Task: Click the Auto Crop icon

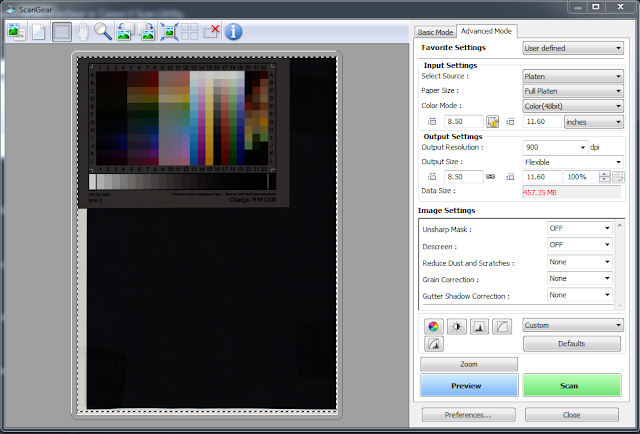Action: click(x=169, y=32)
